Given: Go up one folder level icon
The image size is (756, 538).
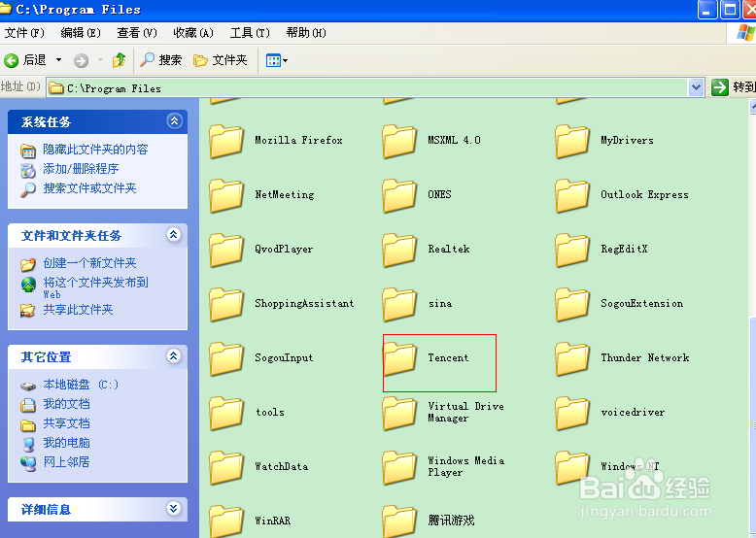Looking at the screenshot, I should pos(120,60).
